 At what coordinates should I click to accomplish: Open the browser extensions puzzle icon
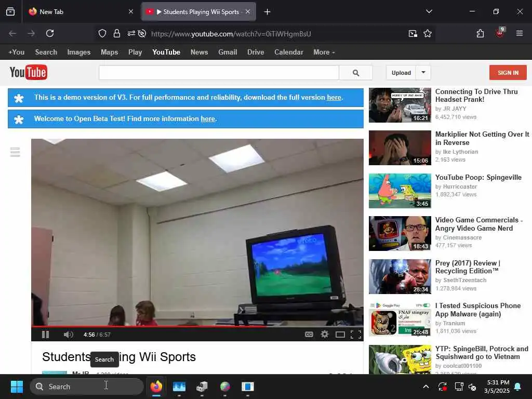(x=480, y=33)
